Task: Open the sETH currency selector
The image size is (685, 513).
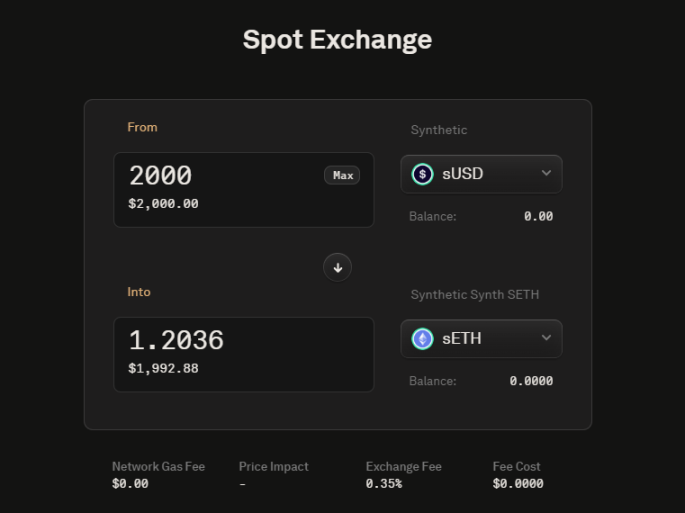Action: point(481,339)
